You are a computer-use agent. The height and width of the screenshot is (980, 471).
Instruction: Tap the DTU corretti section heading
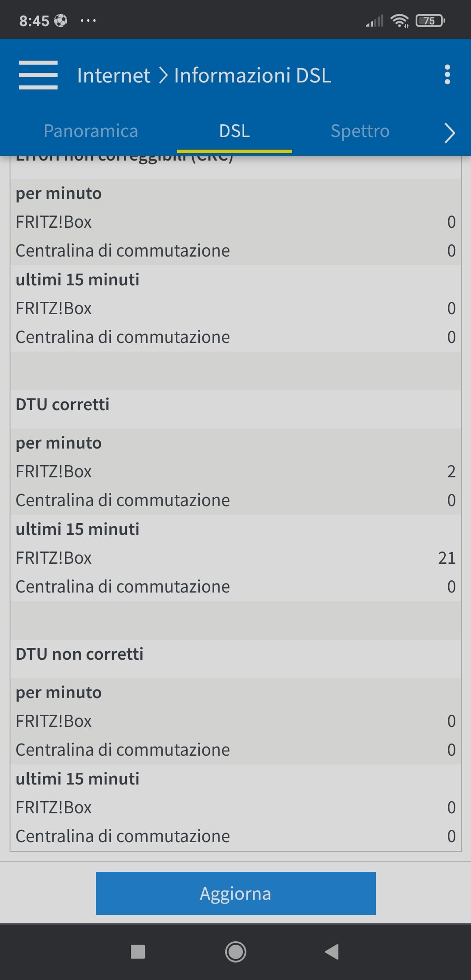coord(63,404)
